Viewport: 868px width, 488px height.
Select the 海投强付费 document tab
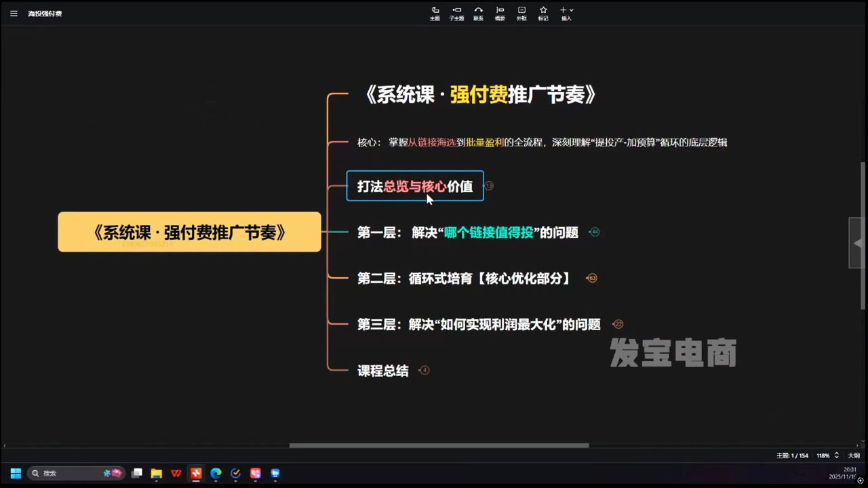tap(45, 13)
